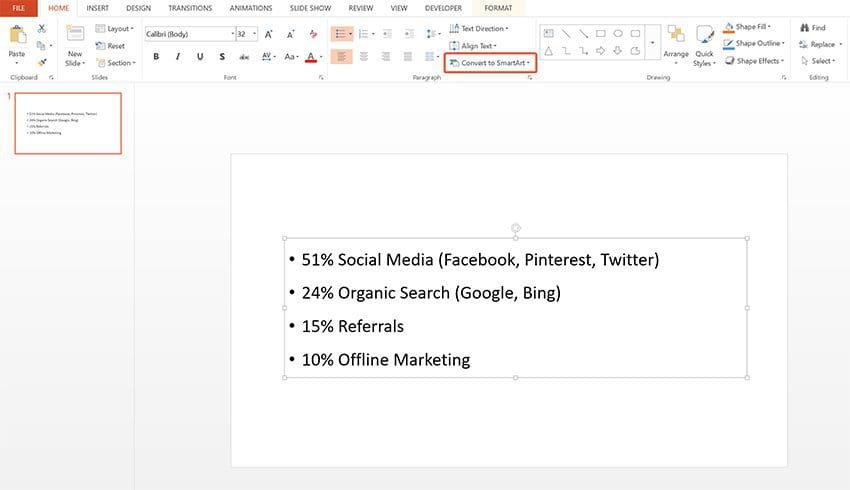
Task: Select the oval shape in shapes gallery
Action: coord(618,33)
